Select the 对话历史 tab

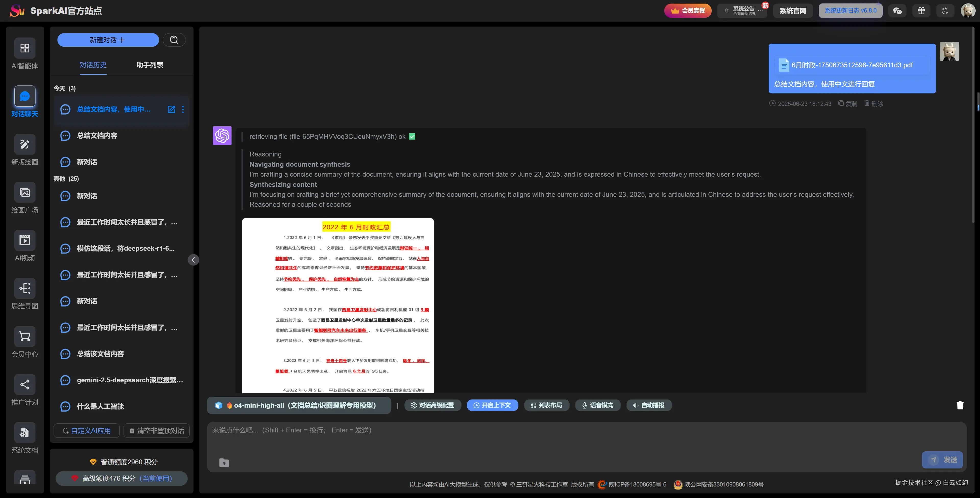pos(93,65)
